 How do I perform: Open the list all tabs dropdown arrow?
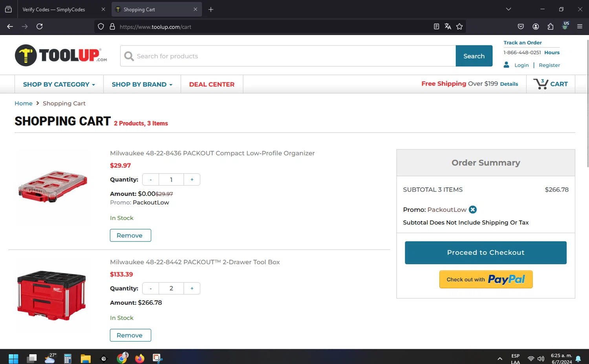coord(509,9)
